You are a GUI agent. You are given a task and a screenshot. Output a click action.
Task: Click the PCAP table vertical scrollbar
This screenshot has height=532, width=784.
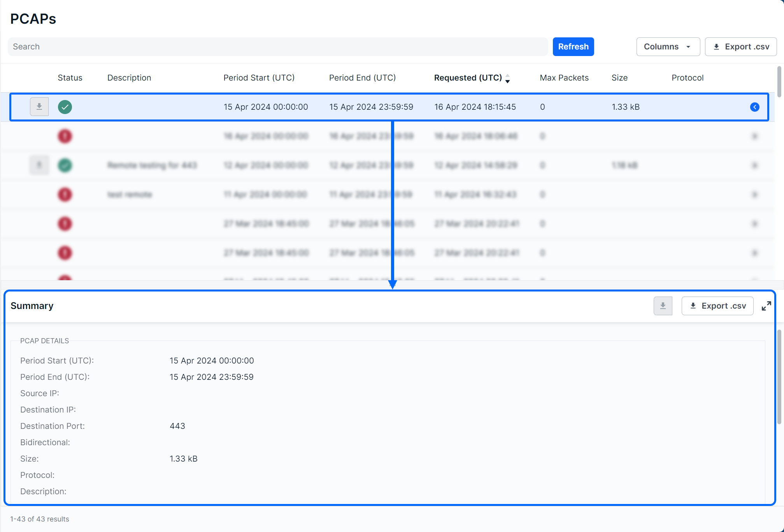pos(779,82)
